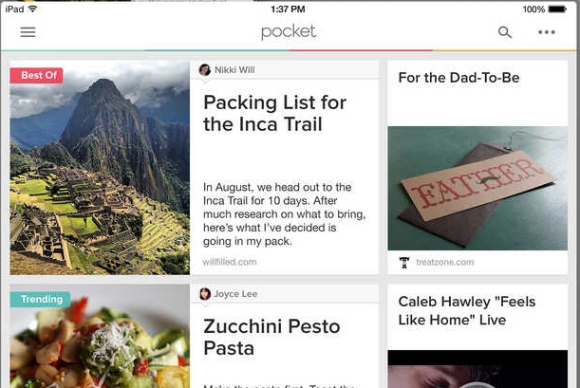Click the Nikki Will author name
Screen dimensions: 580x388
click(235, 70)
